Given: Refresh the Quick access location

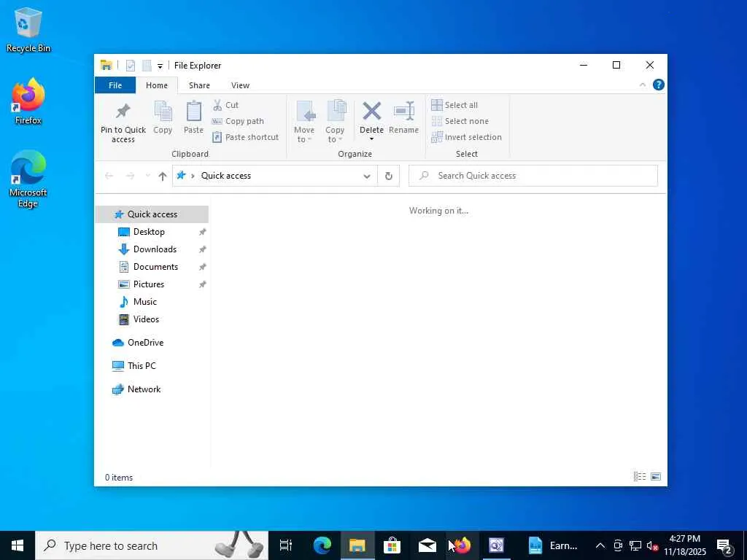Looking at the screenshot, I should pos(388,176).
